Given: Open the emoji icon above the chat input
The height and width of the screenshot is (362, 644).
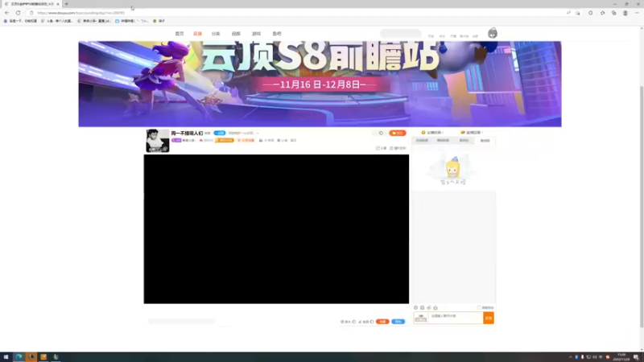Looking at the screenshot, I should tap(415, 307).
